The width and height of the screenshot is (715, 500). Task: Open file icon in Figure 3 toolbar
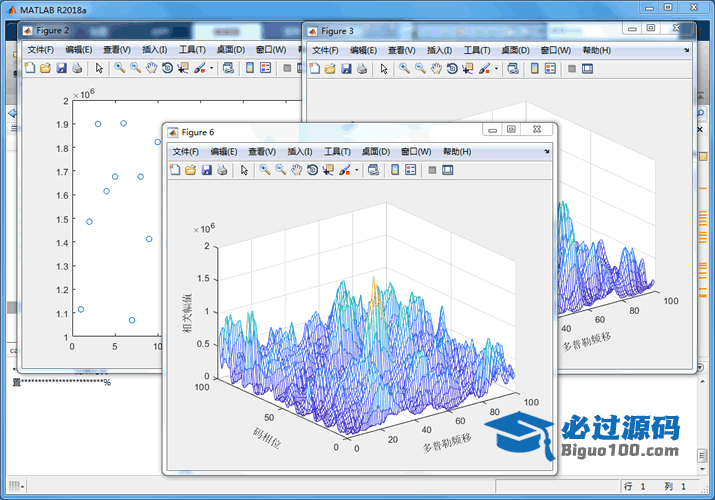(330, 69)
